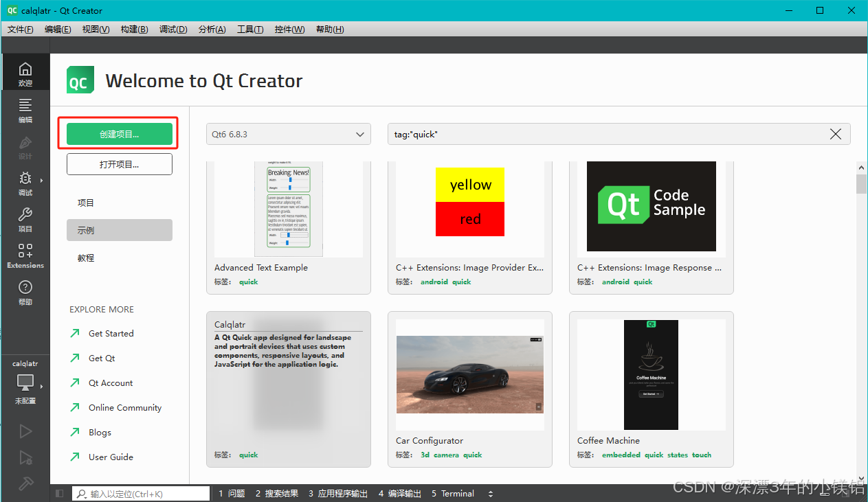Image resolution: width=868 pixels, height=502 pixels.
Task: Open the Qt Account link
Action: [111, 383]
